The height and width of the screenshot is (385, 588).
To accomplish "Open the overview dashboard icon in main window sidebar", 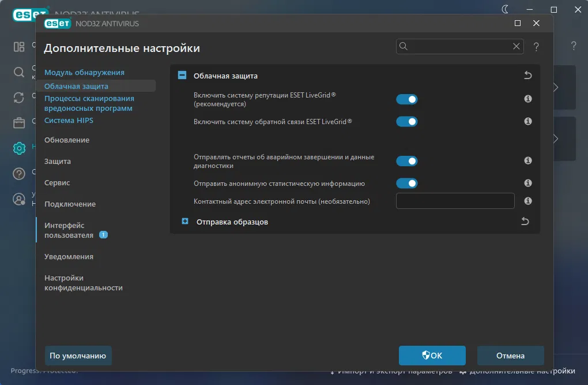I will (19, 47).
